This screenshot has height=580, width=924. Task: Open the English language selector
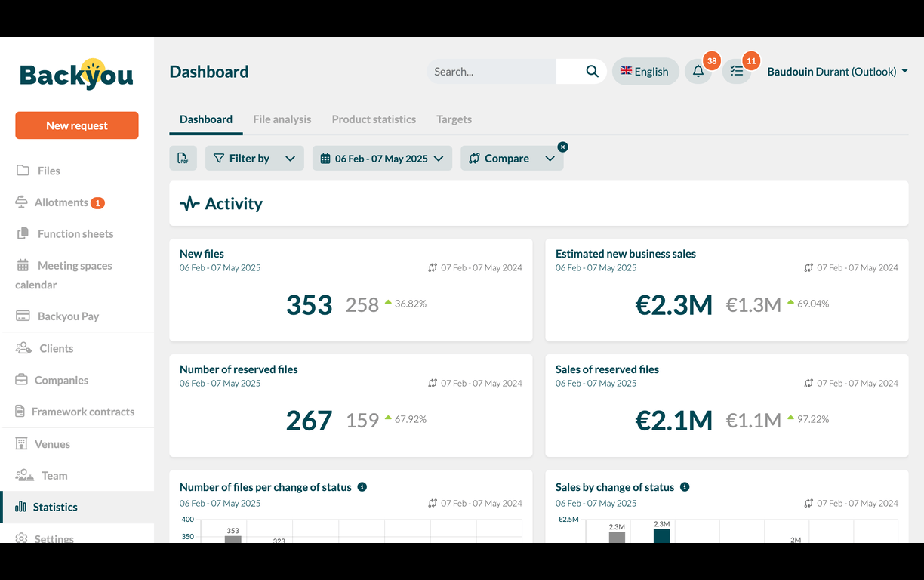pyautogui.click(x=645, y=72)
